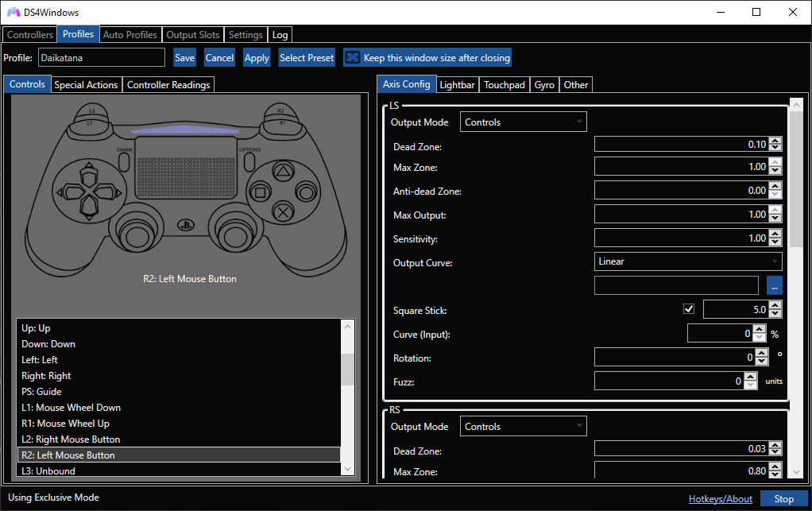Image resolution: width=812 pixels, height=511 pixels.
Task: Increase the Rotation degrees value
Action: tap(762, 353)
